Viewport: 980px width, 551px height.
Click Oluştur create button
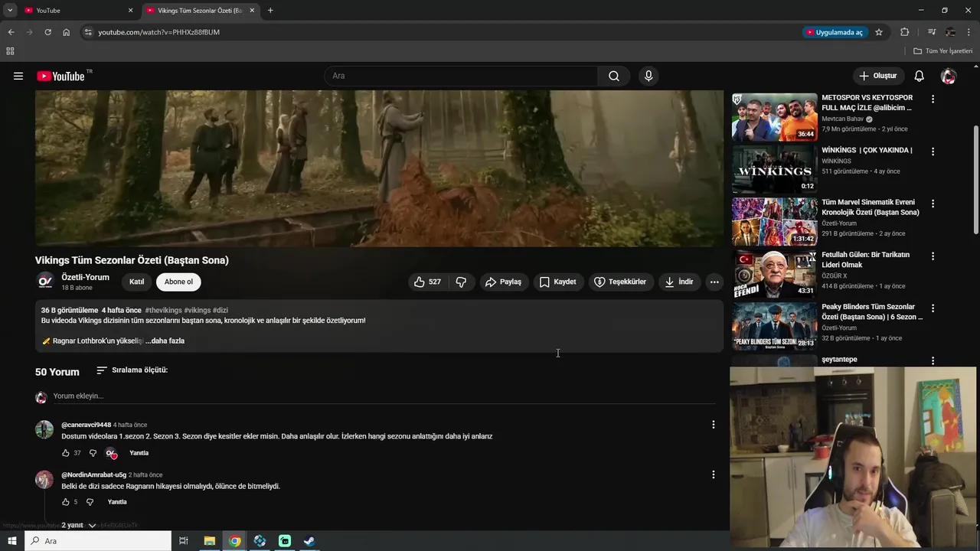(x=877, y=76)
